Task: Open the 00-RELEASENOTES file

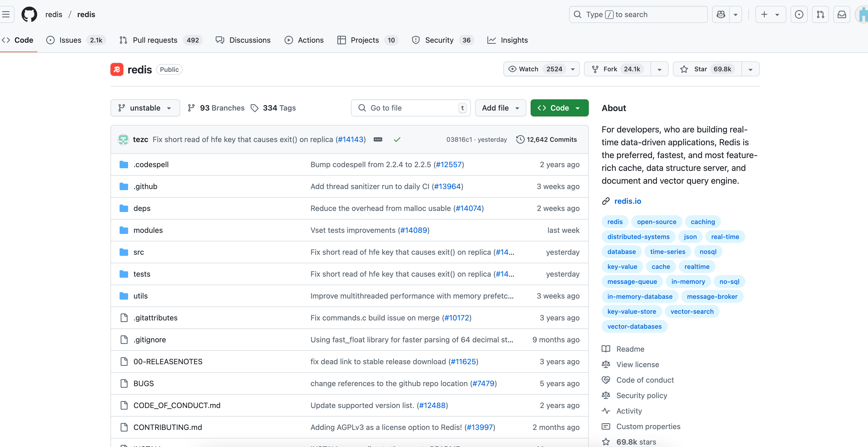Action: click(x=168, y=362)
